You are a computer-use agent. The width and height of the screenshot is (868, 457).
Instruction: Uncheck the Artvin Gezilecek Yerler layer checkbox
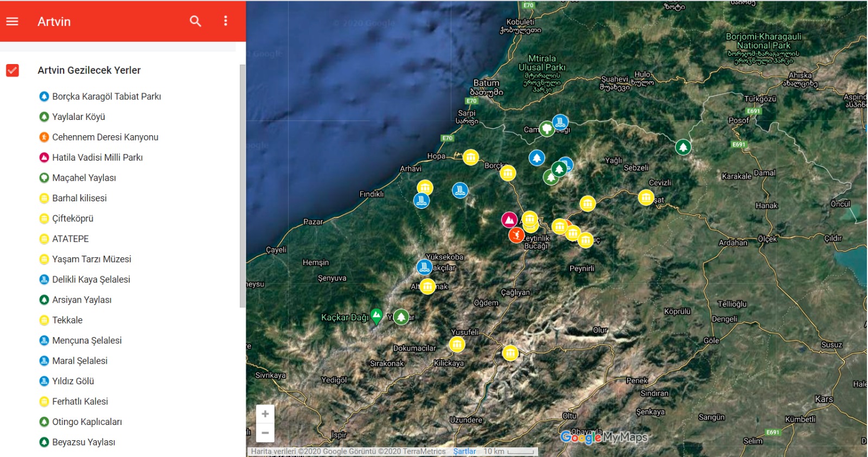point(12,70)
